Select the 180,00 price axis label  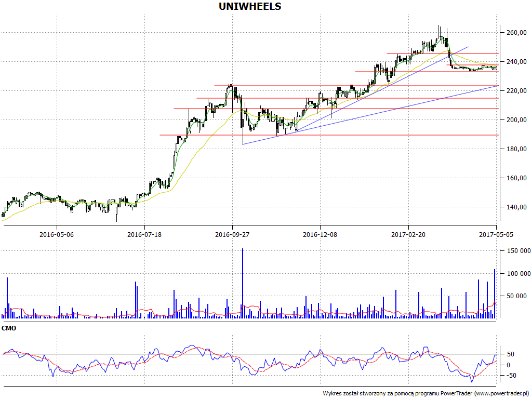coord(516,149)
